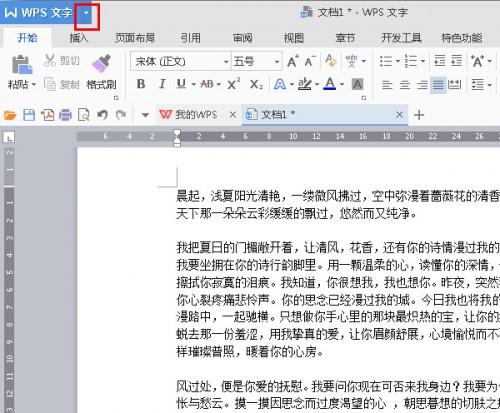Center align the text
The image size is (500, 413).
405,85
